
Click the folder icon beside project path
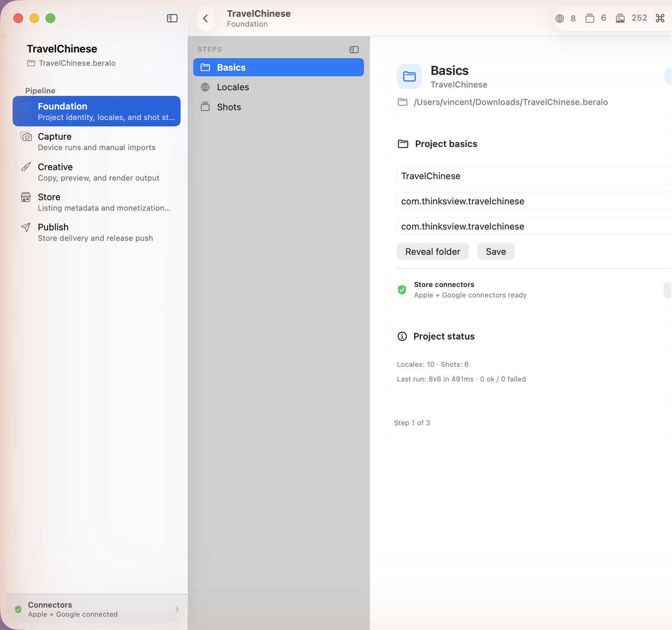tap(403, 102)
